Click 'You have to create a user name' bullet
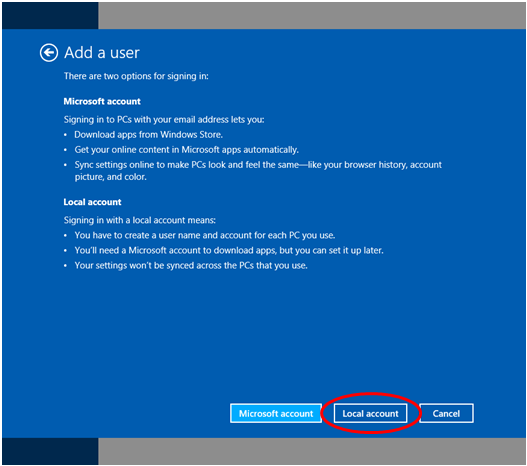 pyautogui.click(x=205, y=235)
